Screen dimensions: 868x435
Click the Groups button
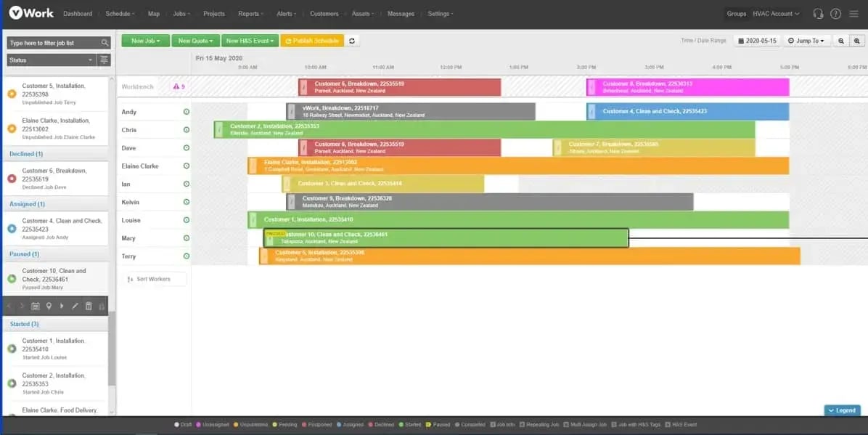click(x=736, y=14)
